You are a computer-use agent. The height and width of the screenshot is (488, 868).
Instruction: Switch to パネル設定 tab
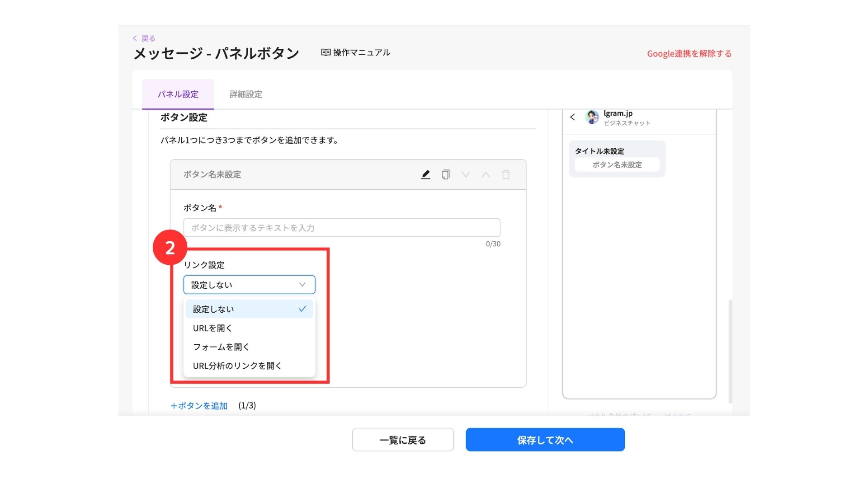[178, 94]
